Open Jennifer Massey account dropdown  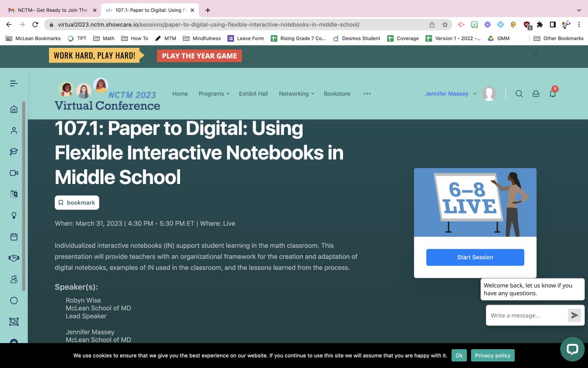[x=451, y=94]
